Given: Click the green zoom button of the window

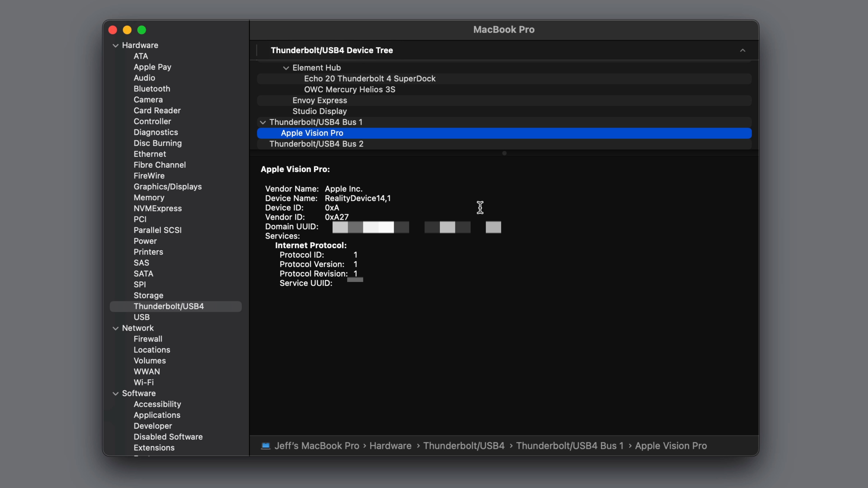Looking at the screenshot, I should tap(142, 30).
